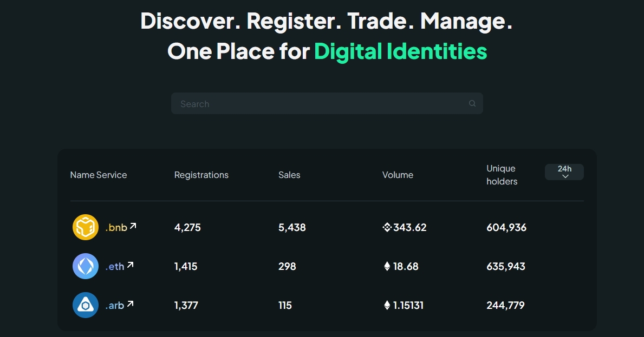Image resolution: width=644 pixels, height=337 pixels.
Task: Click the chevron inside the 24h selector
Action: (565, 176)
